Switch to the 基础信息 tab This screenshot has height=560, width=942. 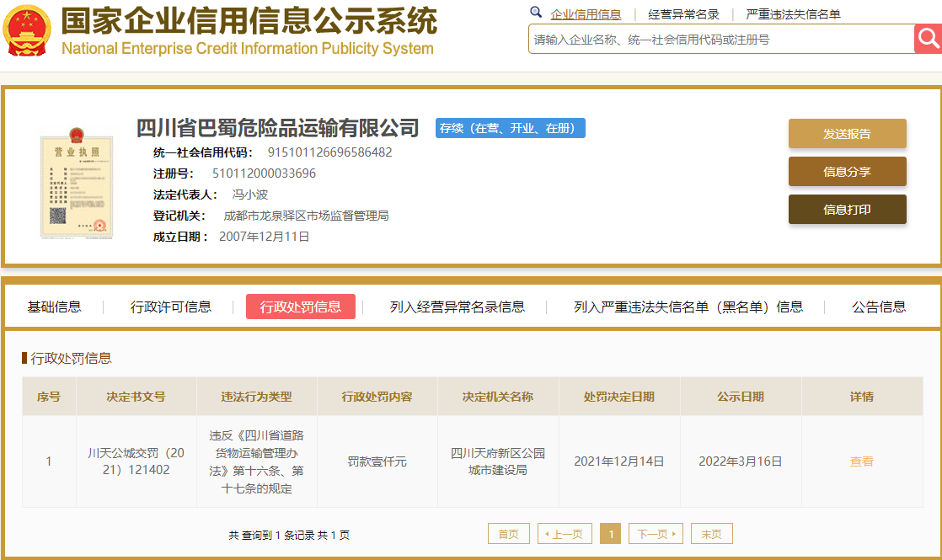point(54,307)
